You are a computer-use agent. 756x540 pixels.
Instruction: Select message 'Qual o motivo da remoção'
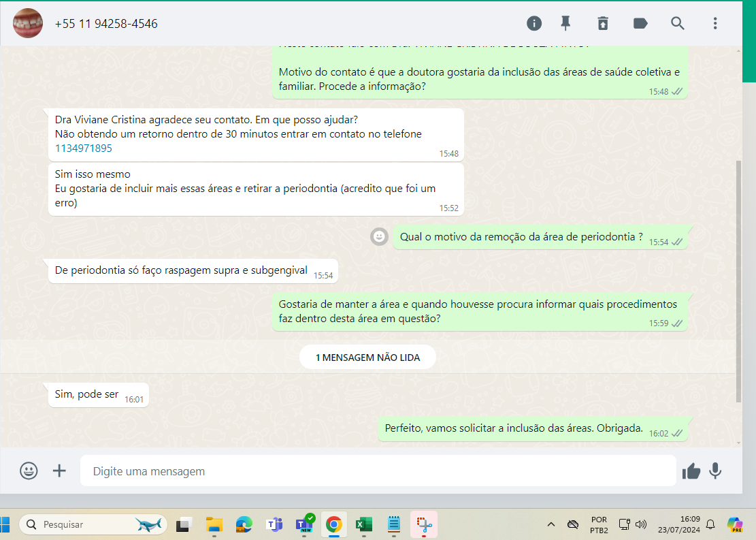click(x=540, y=238)
